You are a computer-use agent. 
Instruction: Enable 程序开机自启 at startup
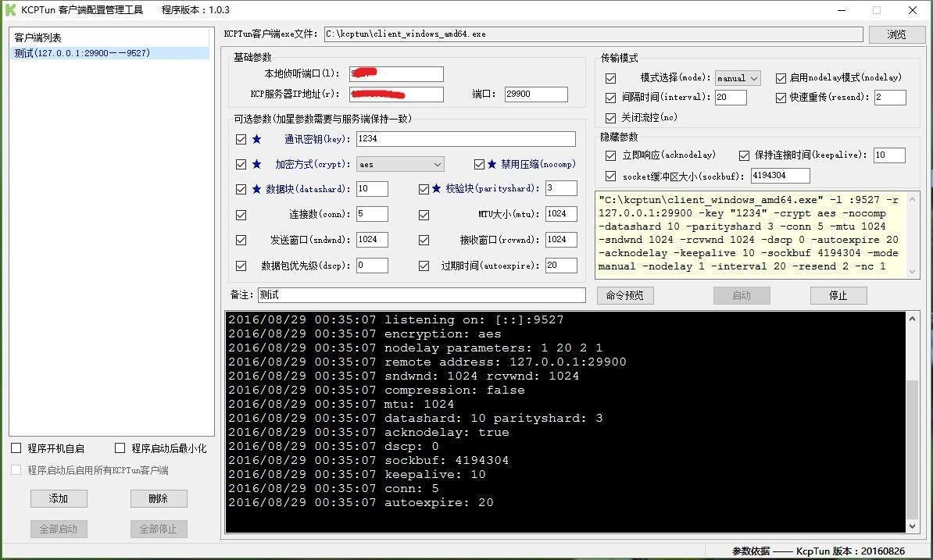[x=15, y=448]
